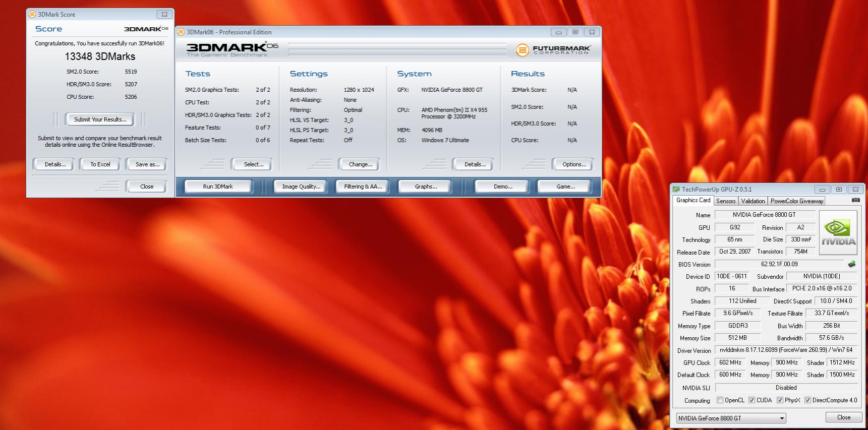Click Select... under Tests
Screen dimensions: 868x430
253,164
